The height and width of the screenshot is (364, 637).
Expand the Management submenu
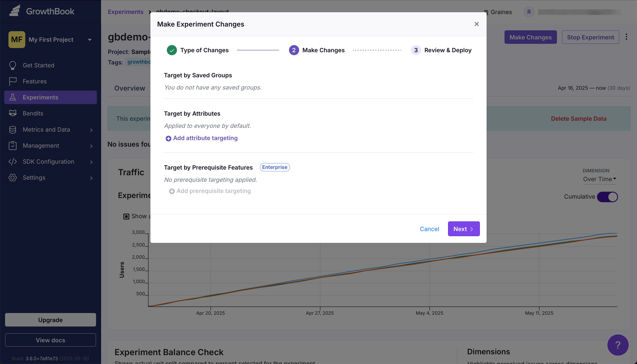click(91, 146)
